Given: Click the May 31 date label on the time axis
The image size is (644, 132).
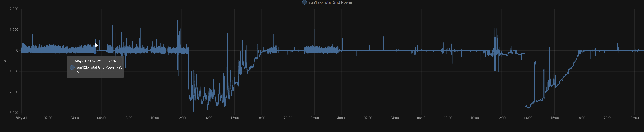Looking at the screenshot, I should pyautogui.click(x=21, y=118).
